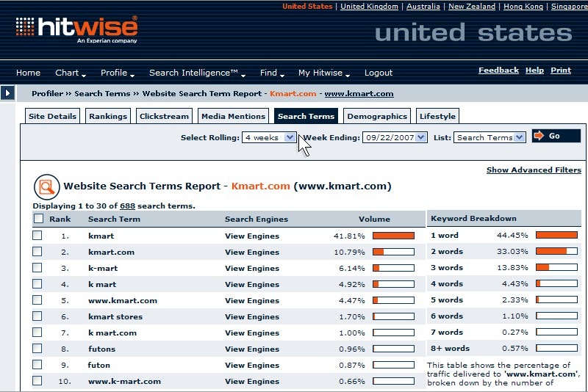Open the Chart menu
Image resolution: width=588 pixels, height=392 pixels.
tap(70, 73)
